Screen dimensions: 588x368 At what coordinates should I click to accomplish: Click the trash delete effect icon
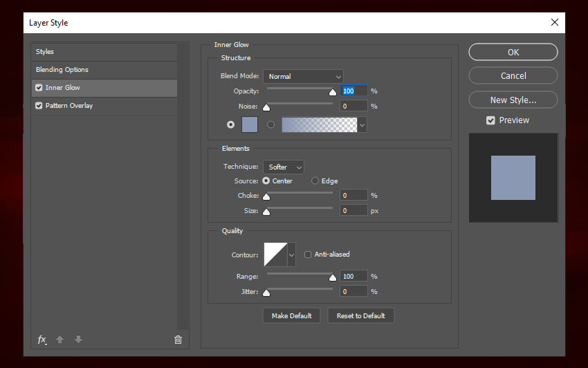click(x=178, y=340)
